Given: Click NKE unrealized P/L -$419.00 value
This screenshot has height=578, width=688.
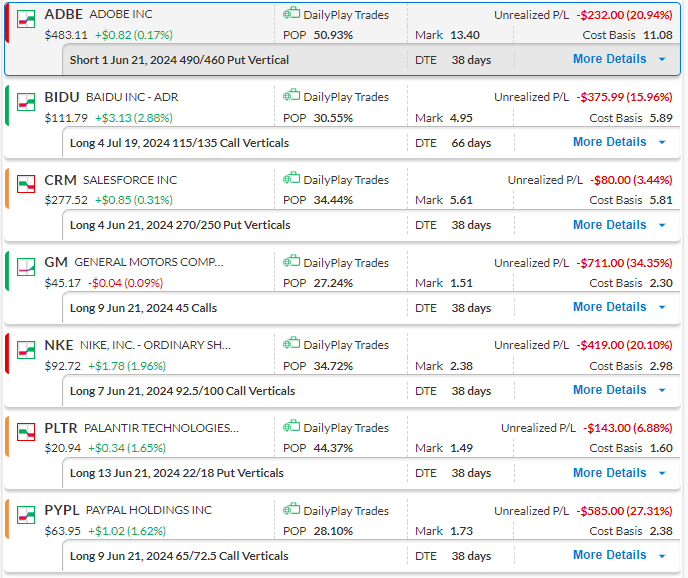Looking at the screenshot, I should click(624, 345).
